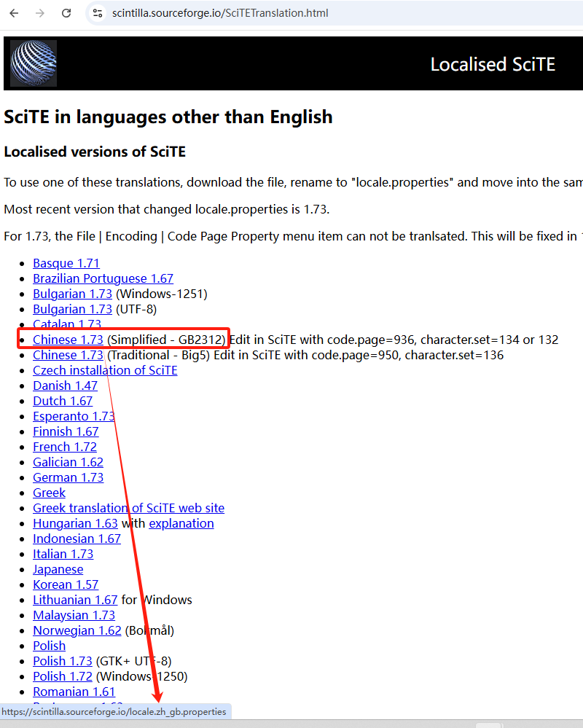Open the plain Polish link
583x728 pixels.
(50, 646)
